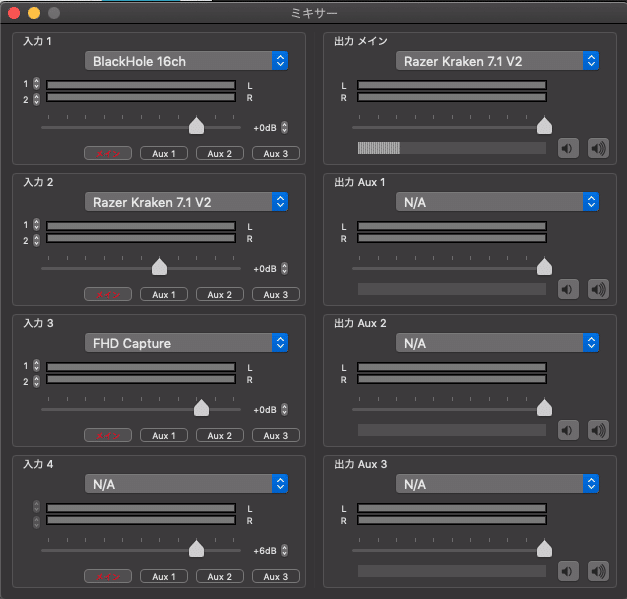627x599 pixels.
Task: Click the 出力 Aux 1 system volume bar
Action: (x=452, y=289)
